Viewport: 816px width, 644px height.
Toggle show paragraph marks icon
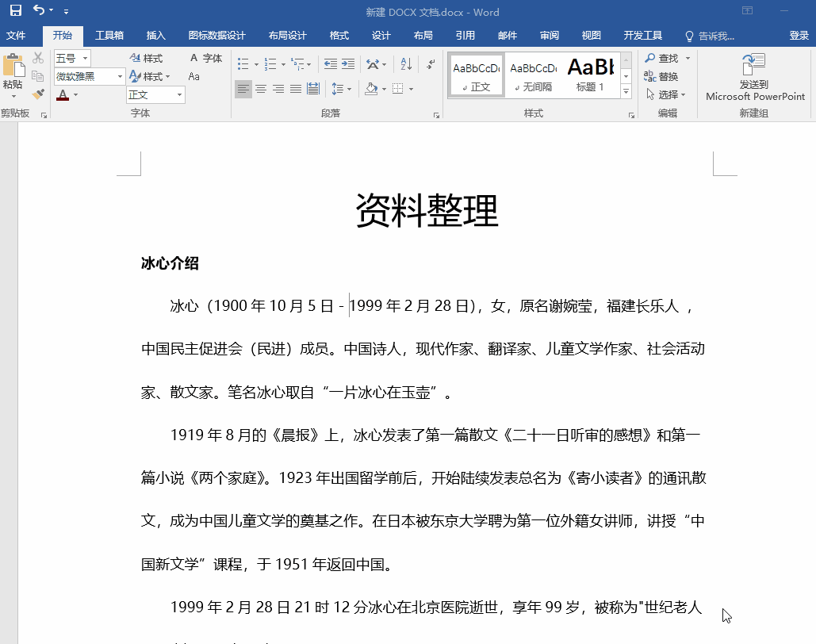click(431, 64)
